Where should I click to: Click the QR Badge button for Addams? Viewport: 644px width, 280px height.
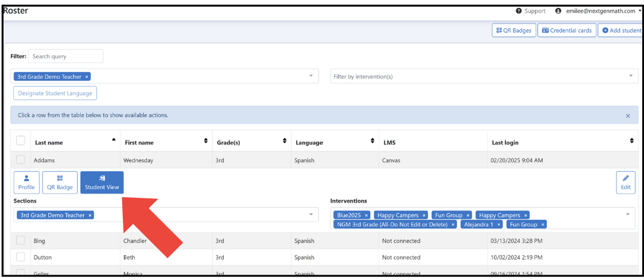click(60, 183)
